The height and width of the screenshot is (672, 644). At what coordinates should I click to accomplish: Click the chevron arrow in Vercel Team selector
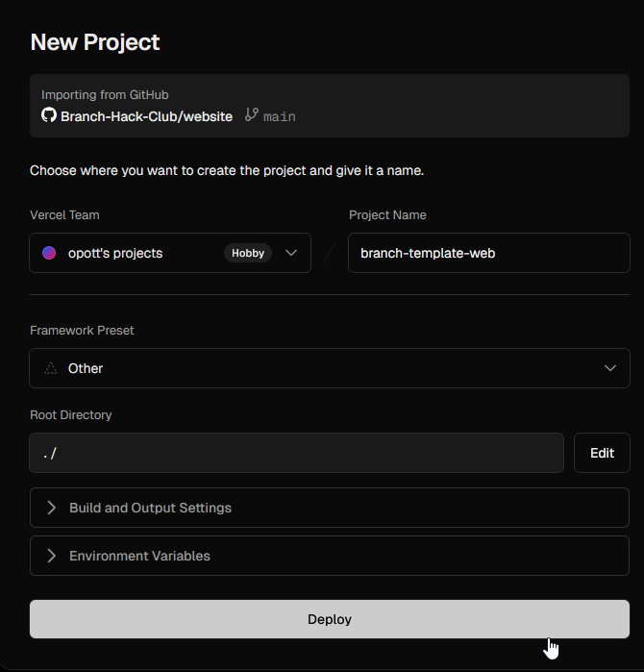coord(291,253)
